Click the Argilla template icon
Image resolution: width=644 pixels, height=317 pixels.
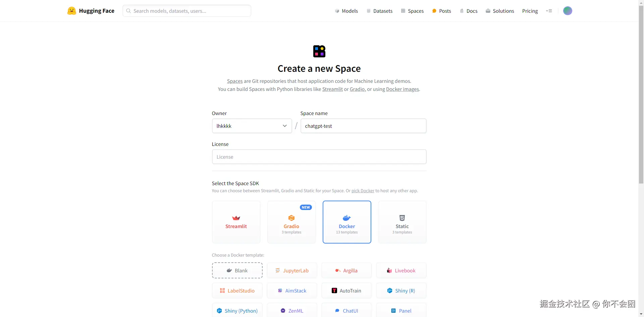pyautogui.click(x=338, y=270)
